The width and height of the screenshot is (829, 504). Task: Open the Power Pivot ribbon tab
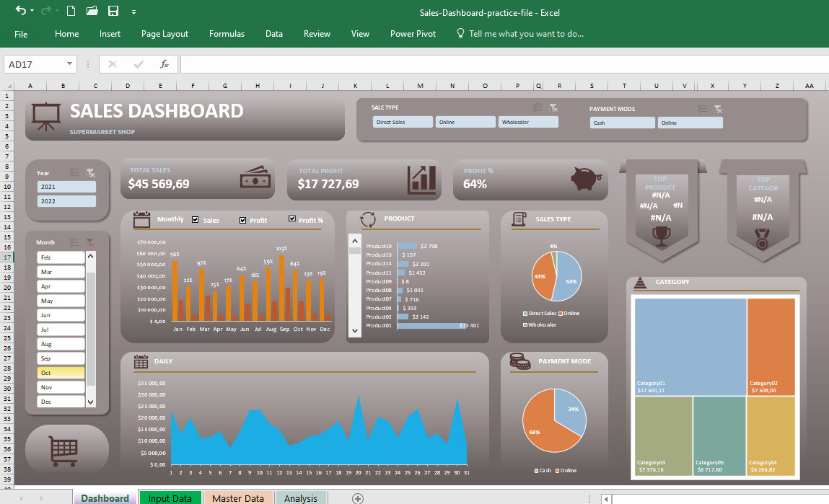412,33
